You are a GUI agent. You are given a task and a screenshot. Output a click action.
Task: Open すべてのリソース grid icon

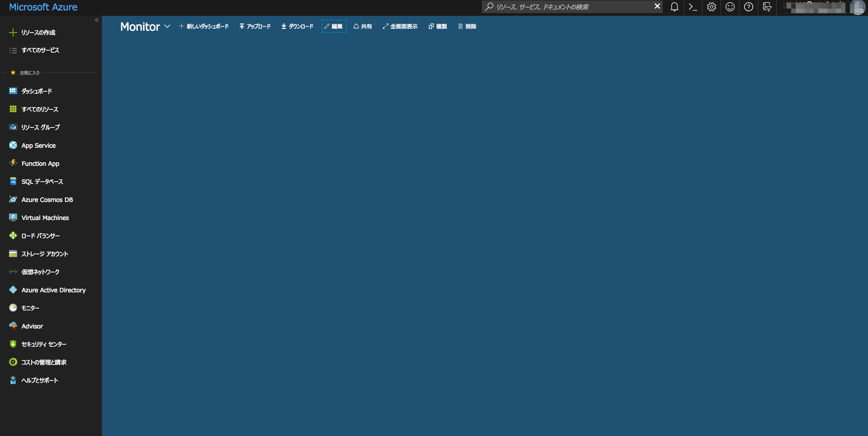(13, 109)
